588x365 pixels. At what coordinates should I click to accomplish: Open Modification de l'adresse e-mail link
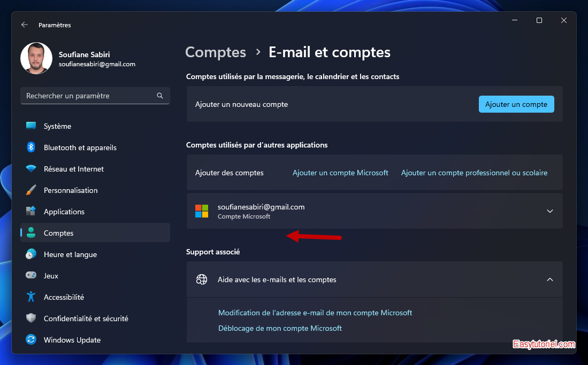click(315, 313)
